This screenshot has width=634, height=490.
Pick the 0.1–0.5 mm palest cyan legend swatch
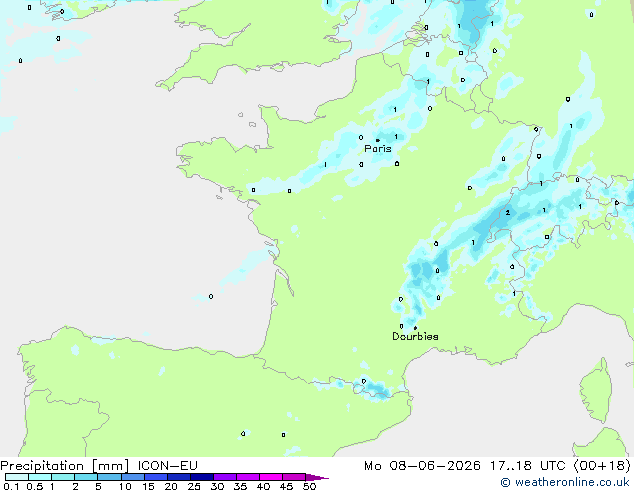pos(17,477)
